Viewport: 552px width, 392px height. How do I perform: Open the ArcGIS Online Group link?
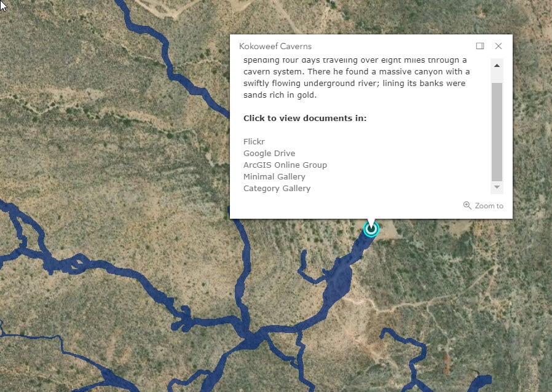285,165
